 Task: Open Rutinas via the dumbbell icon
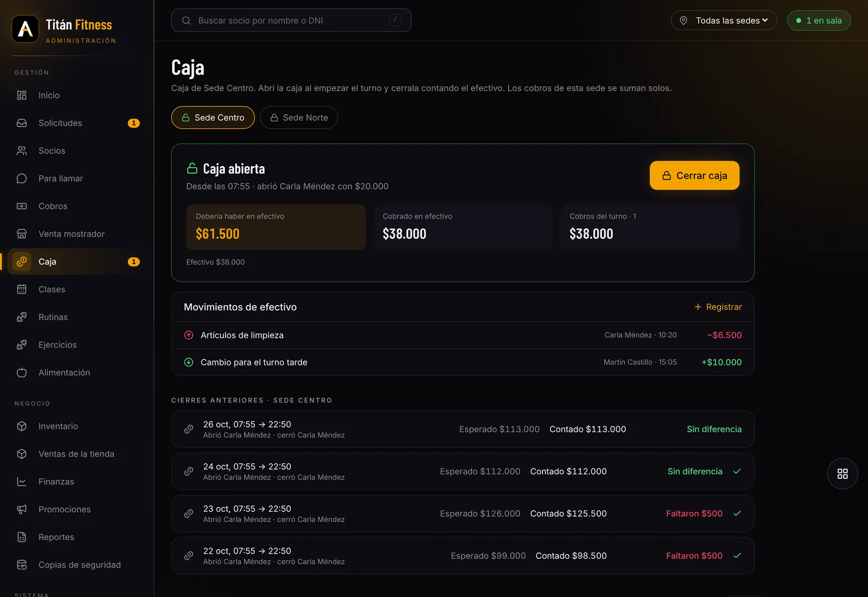tap(22, 317)
